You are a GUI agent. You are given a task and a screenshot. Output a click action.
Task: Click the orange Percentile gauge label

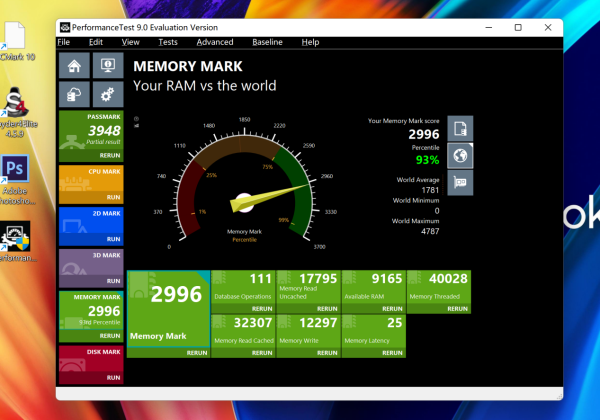[245, 239]
